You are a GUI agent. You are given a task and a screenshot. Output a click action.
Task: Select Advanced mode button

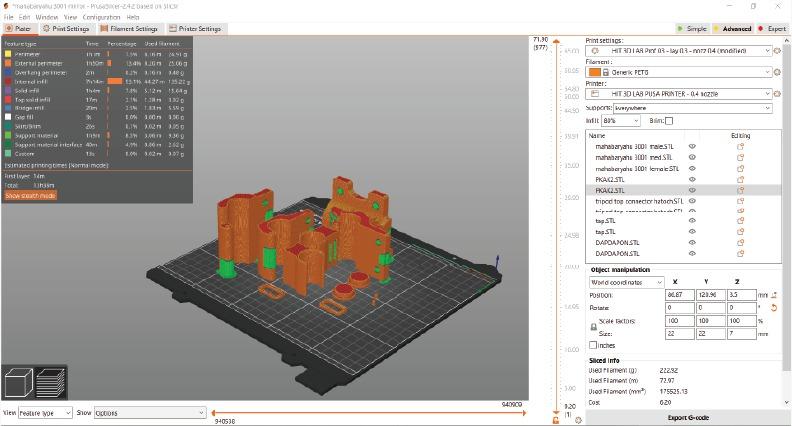click(732, 29)
